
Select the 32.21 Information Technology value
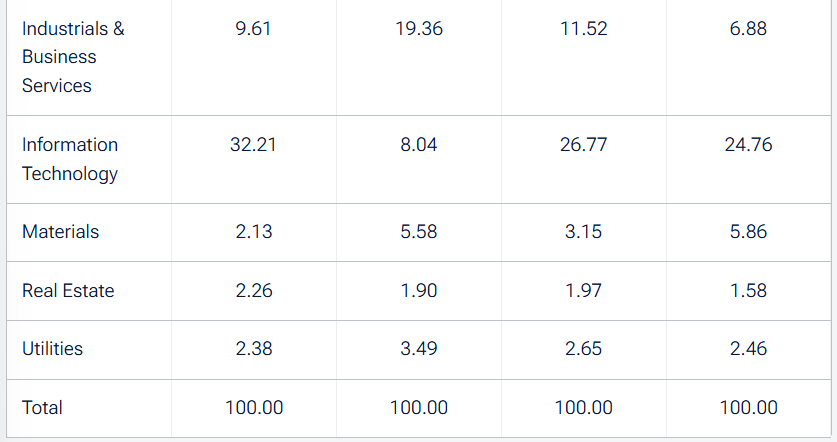tap(254, 145)
